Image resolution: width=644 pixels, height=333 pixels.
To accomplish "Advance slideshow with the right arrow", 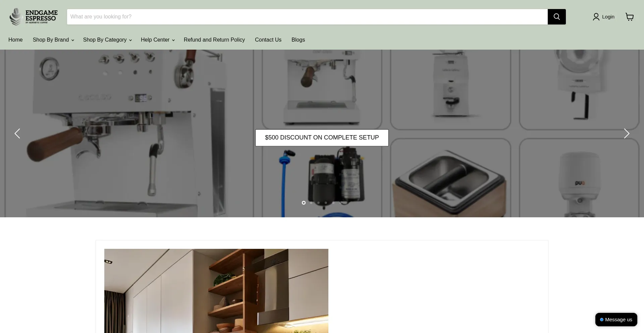I will [627, 133].
